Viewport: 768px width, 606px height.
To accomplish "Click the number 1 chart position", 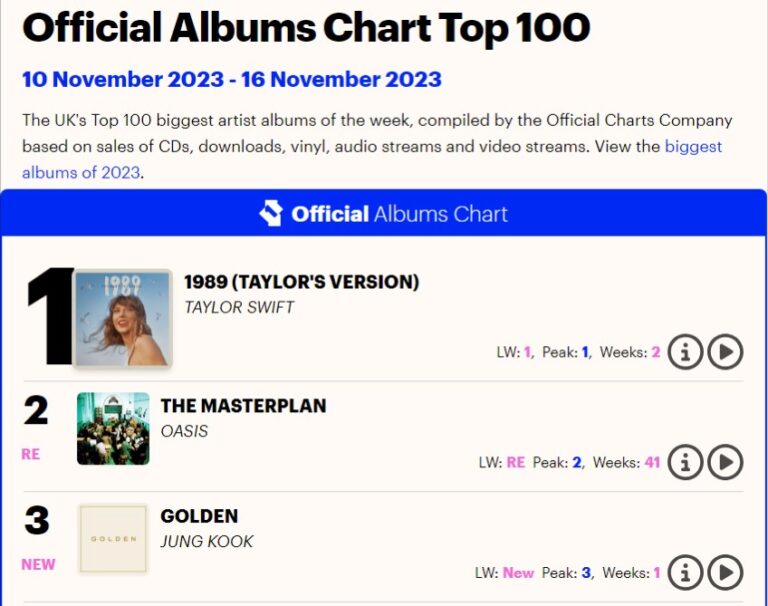I will pyautogui.click(x=49, y=318).
